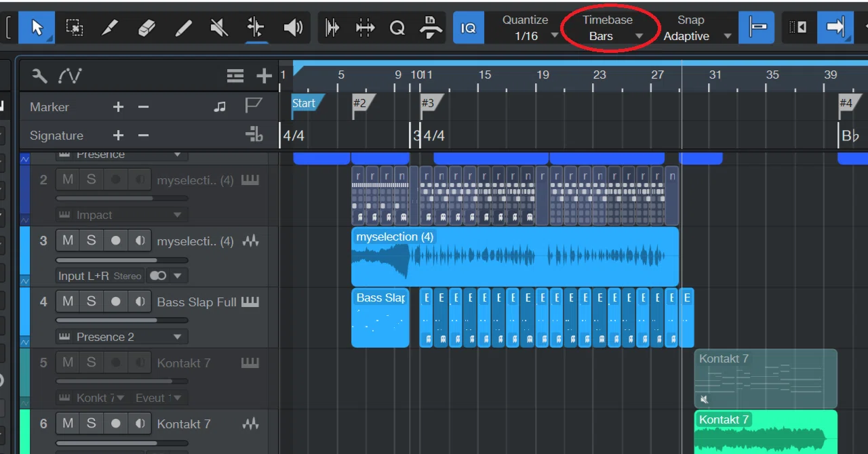Select the green Kontakt 7 audio clip
Image resolution: width=868 pixels, height=454 pixels.
click(766, 432)
